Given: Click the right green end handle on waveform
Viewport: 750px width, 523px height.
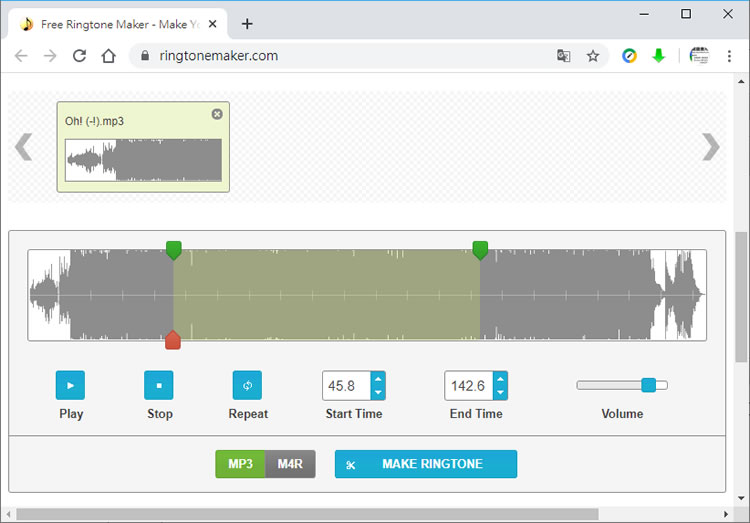Looking at the screenshot, I should 480,249.
